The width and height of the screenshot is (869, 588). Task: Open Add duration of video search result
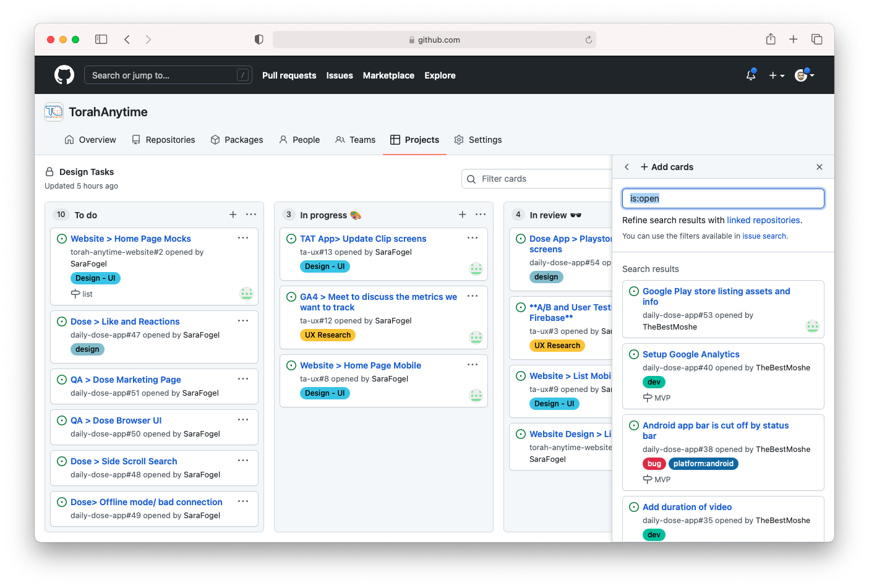point(687,507)
